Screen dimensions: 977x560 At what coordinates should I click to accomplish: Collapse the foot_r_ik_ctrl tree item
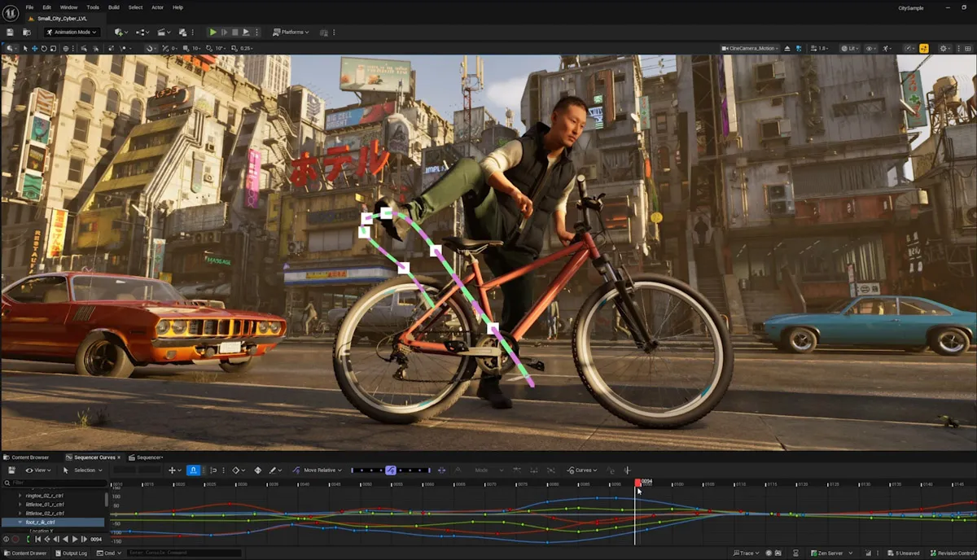tap(20, 522)
